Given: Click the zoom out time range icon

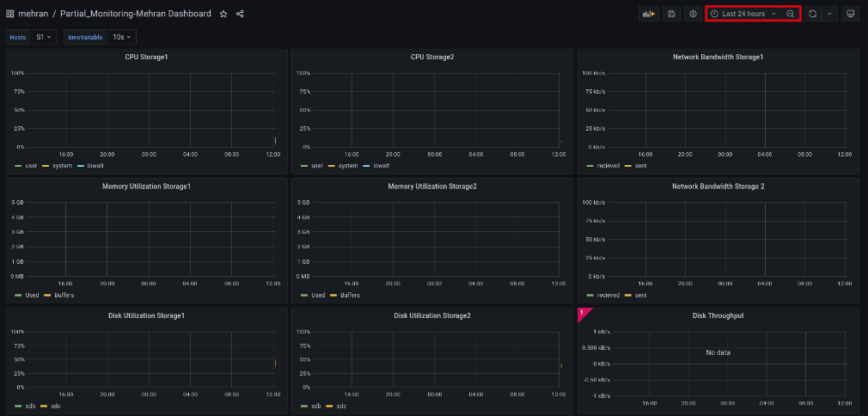Looking at the screenshot, I should 791,14.
